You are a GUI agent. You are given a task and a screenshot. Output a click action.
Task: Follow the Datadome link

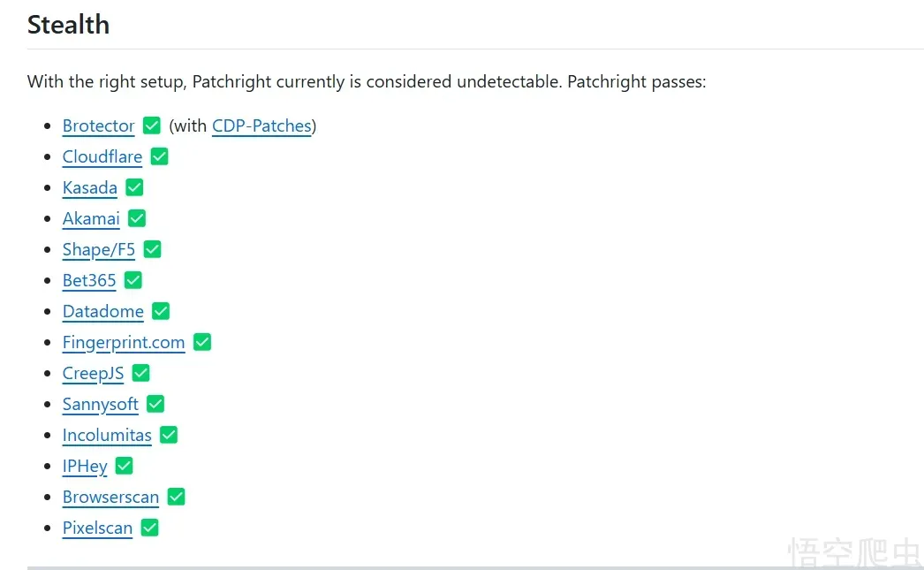click(102, 311)
